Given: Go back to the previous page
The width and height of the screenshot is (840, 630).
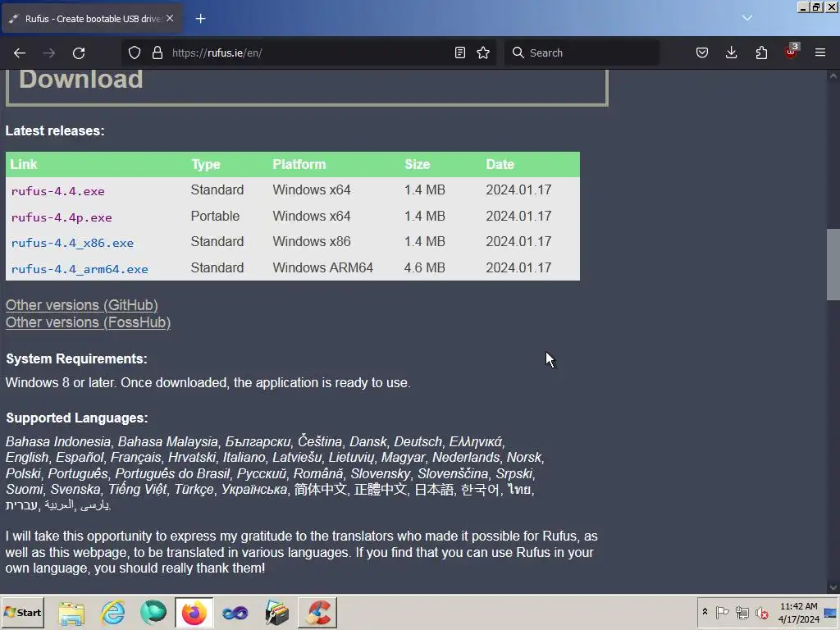Looking at the screenshot, I should pyautogui.click(x=20, y=52).
